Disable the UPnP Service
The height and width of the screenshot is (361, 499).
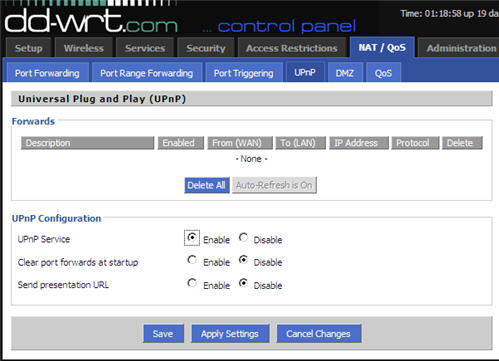(x=243, y=237)
